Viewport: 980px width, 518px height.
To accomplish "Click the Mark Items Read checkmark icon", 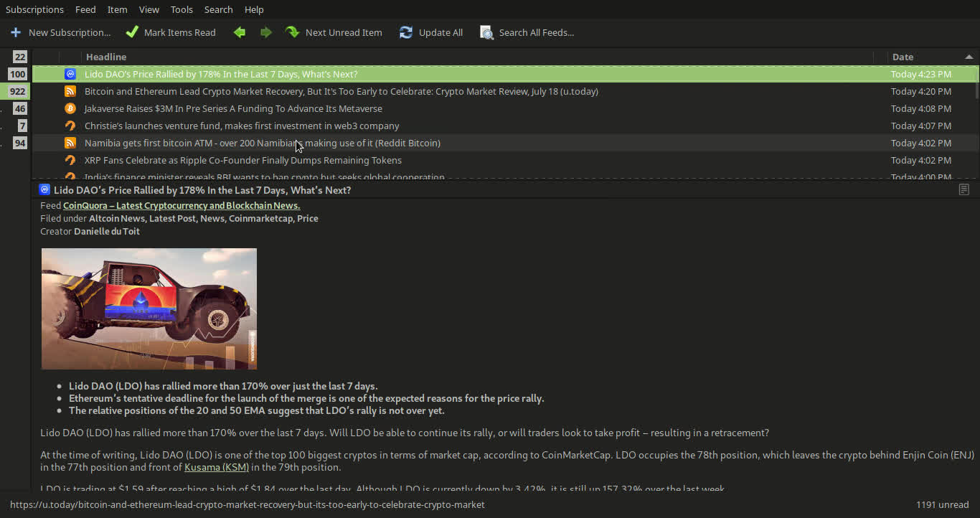I will pos(131,32).
